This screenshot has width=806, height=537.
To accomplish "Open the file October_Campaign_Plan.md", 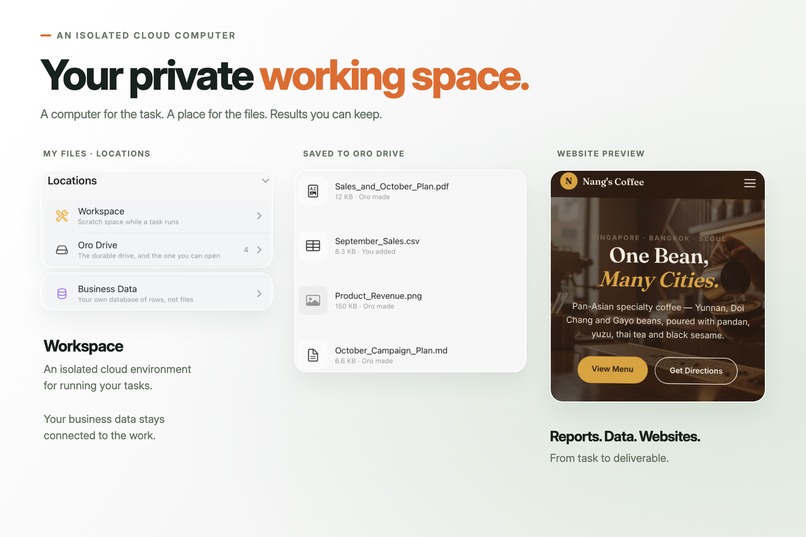I will 391,350.
